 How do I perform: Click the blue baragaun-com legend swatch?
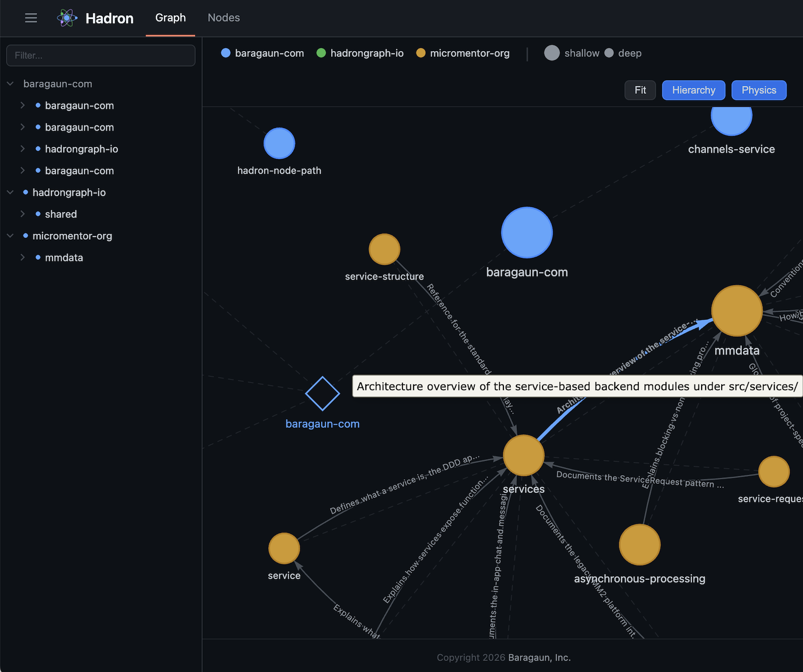click(x=226, y=53)
